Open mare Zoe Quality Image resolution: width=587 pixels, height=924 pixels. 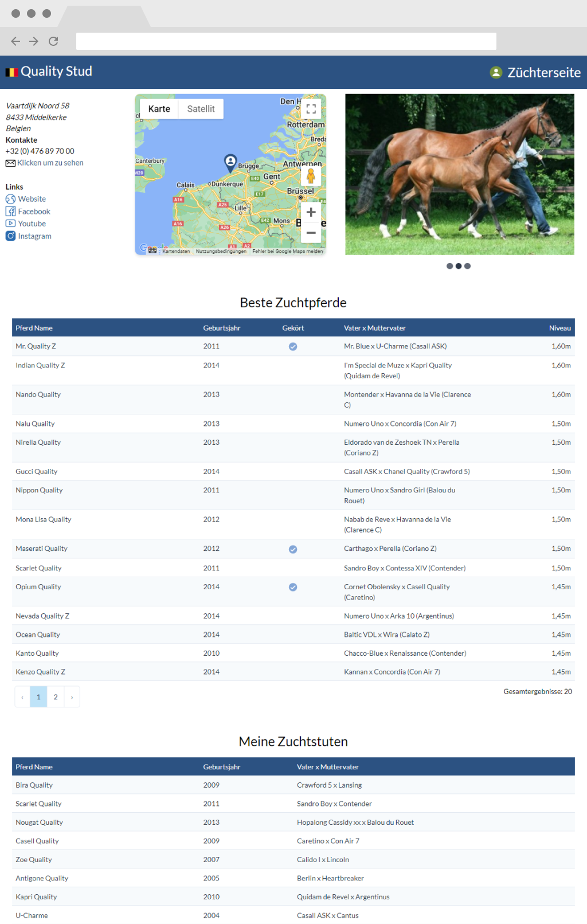33,860
